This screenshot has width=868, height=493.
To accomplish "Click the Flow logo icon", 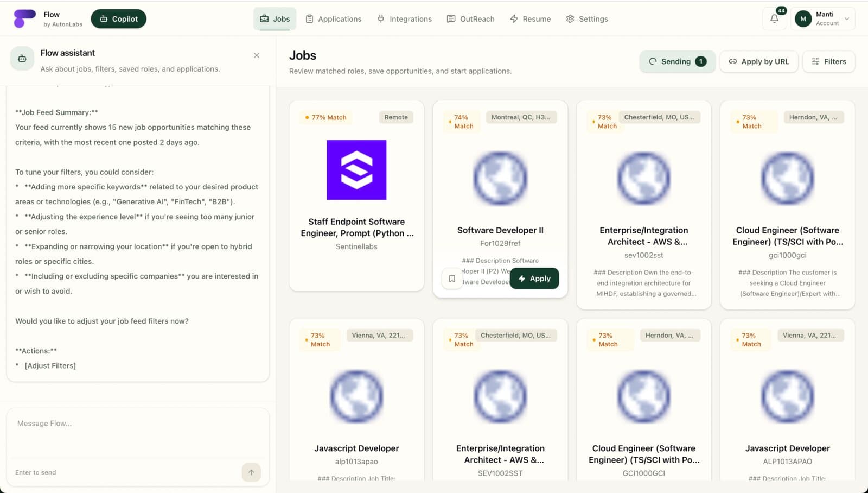I will point(24,18).
